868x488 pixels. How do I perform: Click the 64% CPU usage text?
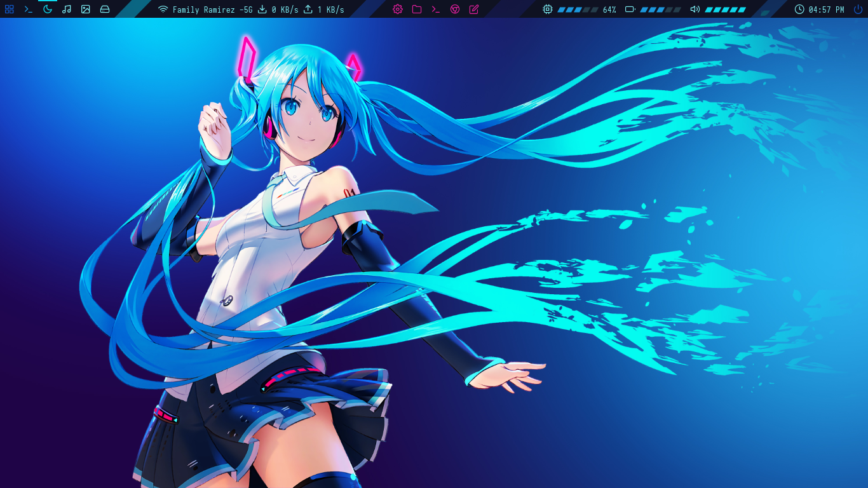point(609,10)
